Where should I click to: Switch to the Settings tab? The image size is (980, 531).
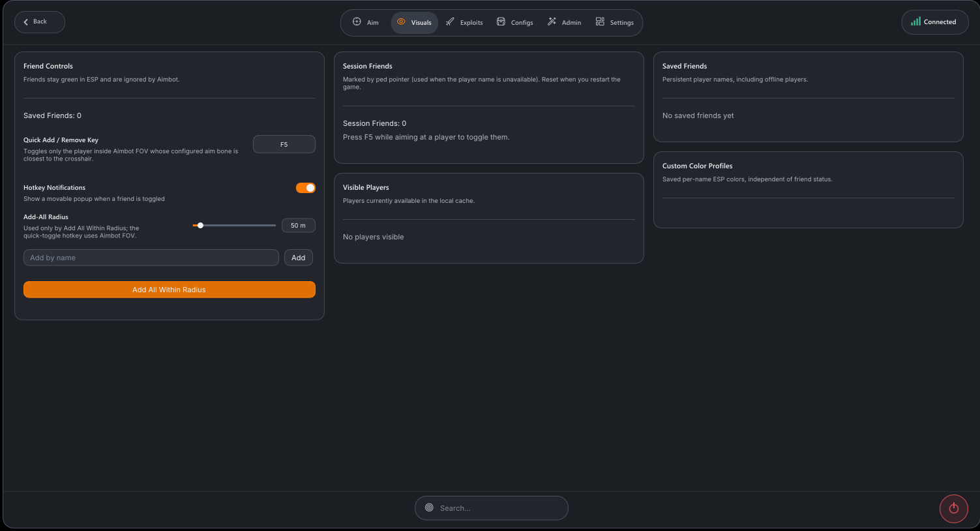click(614, 22)
